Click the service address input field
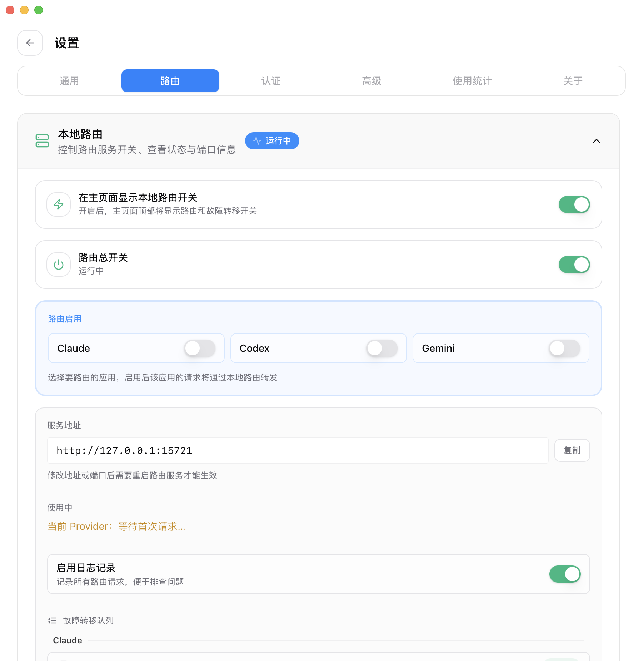This screenshot has width=643, height=672. [298, 450]
